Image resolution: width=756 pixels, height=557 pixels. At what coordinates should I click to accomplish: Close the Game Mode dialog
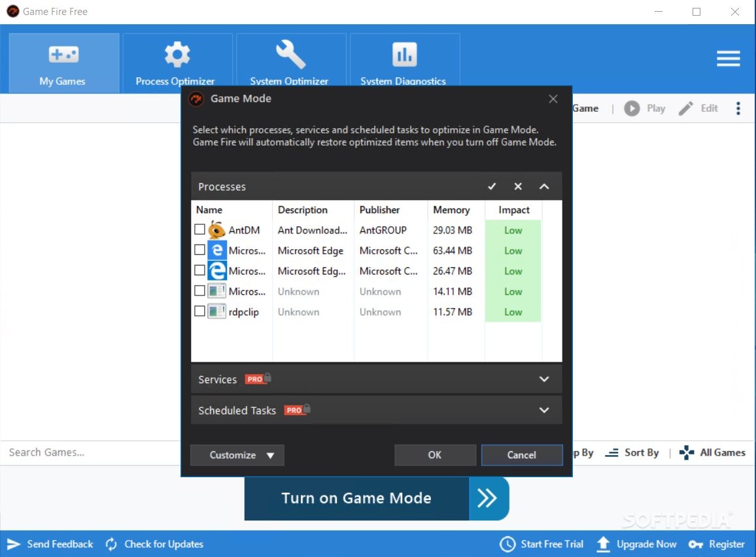pyautogui.click(x=553, y=99)
